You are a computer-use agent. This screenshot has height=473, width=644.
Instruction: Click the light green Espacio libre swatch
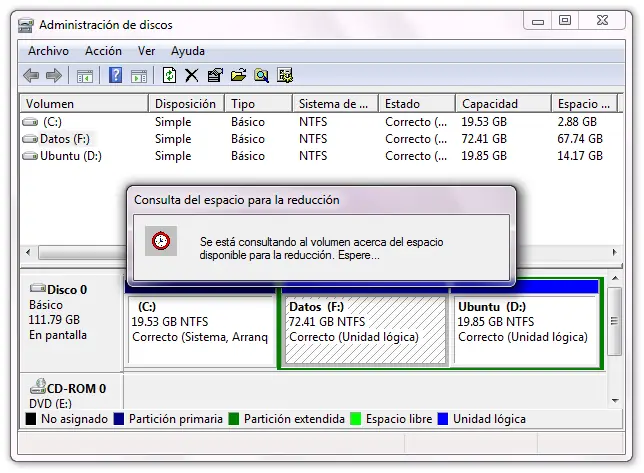[x=355, y=419]
